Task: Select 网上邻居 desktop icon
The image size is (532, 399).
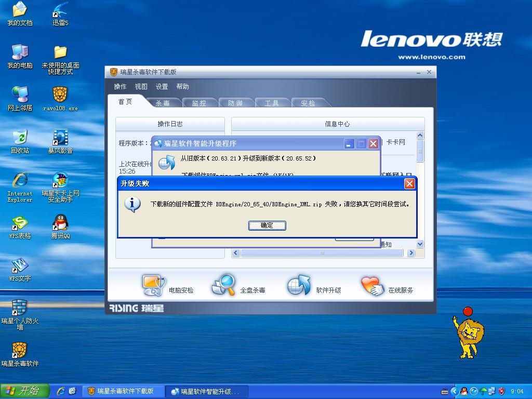Action: click(x=20, y=99)
